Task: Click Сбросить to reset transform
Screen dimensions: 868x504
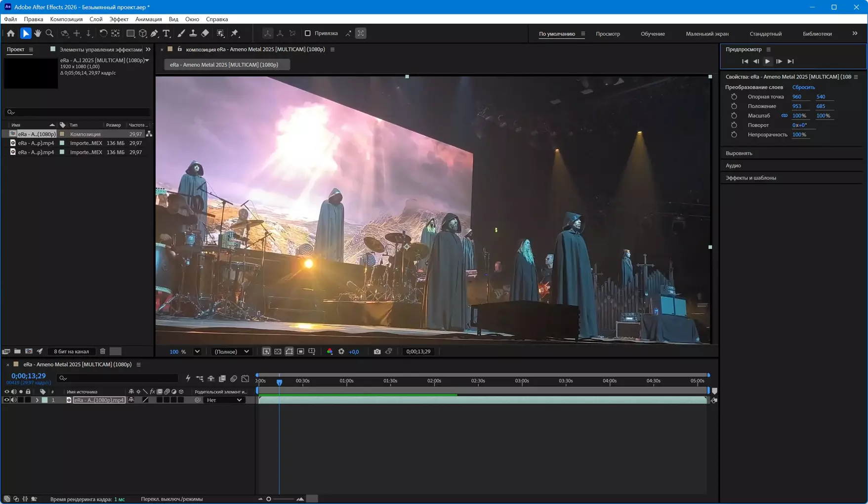Action: 803,87
